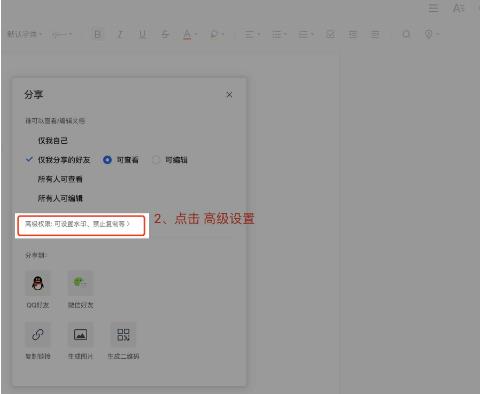The width and height of the screenshot is (480, 394).
Task: Select 仅我分享的好友 permission option
Action: tap(64, 160)
